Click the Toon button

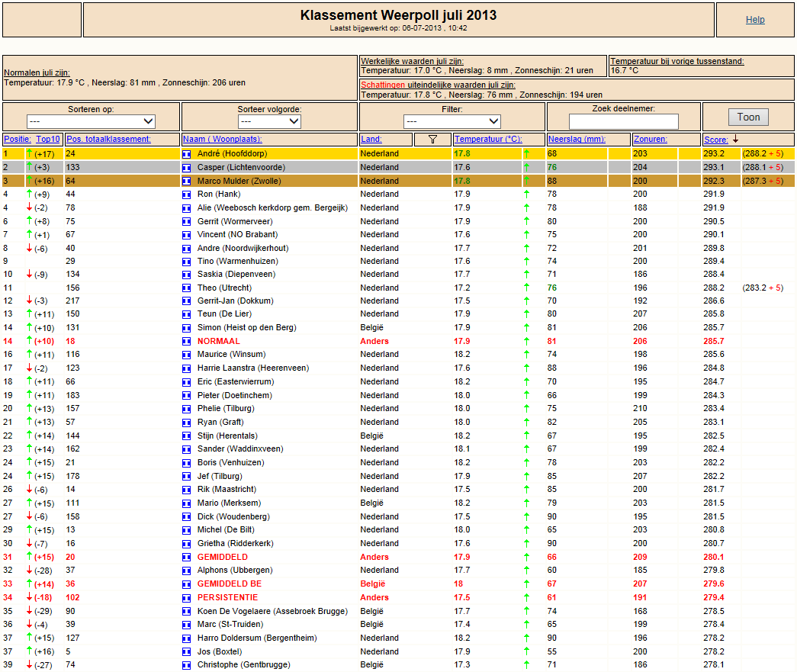click(748, 117)
